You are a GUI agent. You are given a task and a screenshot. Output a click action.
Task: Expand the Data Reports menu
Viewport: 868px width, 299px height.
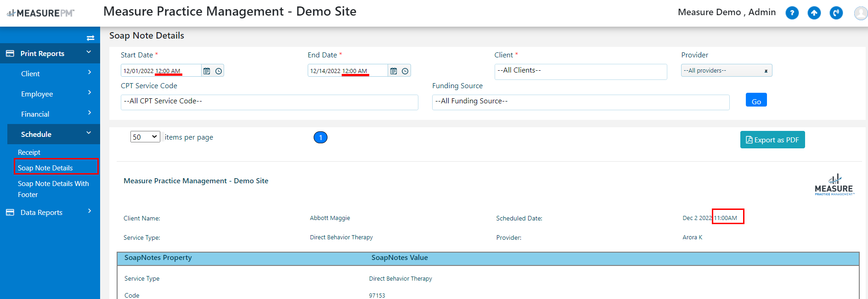coord(90,211)
